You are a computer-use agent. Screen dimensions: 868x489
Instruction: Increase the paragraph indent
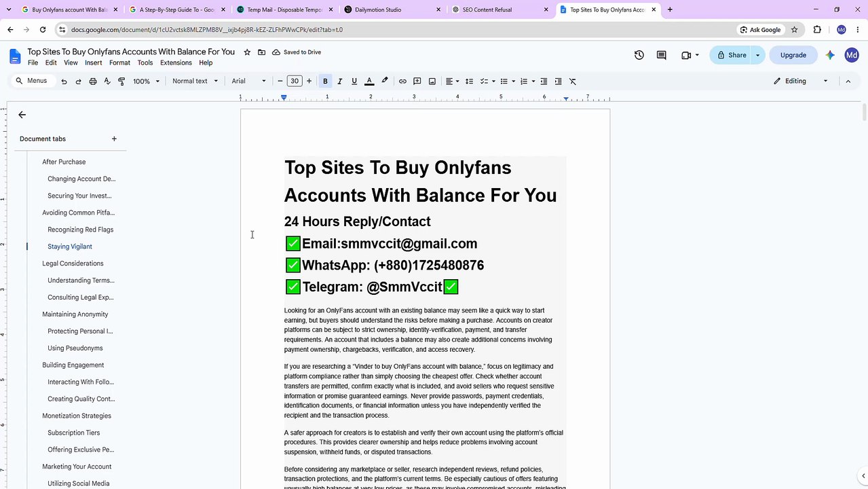tap(558, 81)
